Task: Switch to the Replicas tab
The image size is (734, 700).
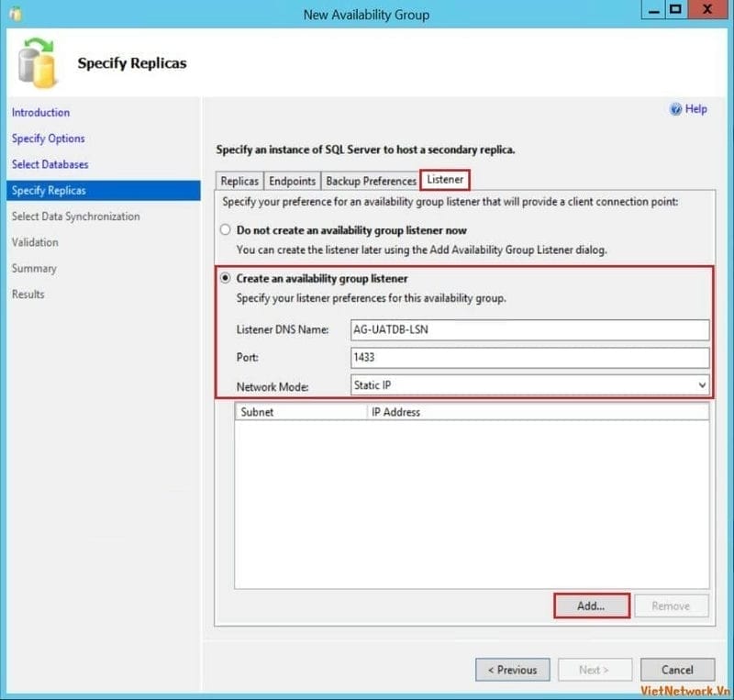Action: click(x=239, y=181)
